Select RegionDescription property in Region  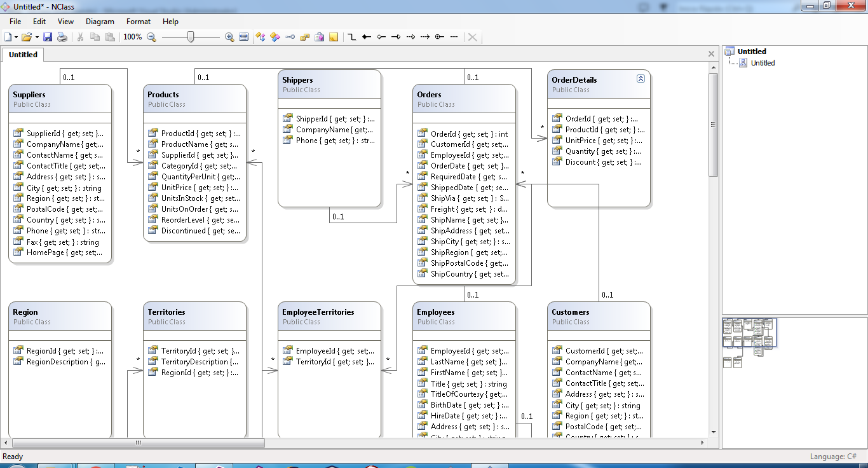coord(60,362)
